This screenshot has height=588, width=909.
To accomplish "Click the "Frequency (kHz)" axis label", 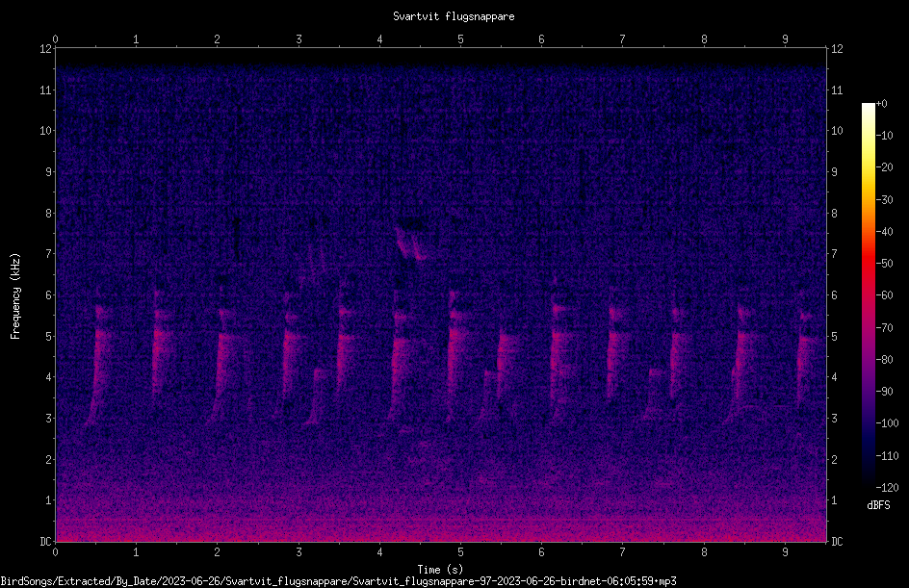I will click(15, 296).
